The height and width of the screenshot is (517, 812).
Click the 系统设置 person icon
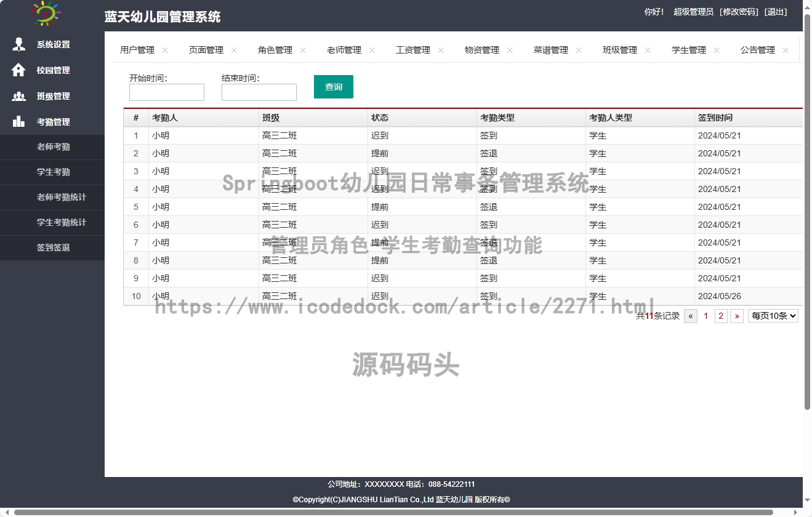(19, 44)
